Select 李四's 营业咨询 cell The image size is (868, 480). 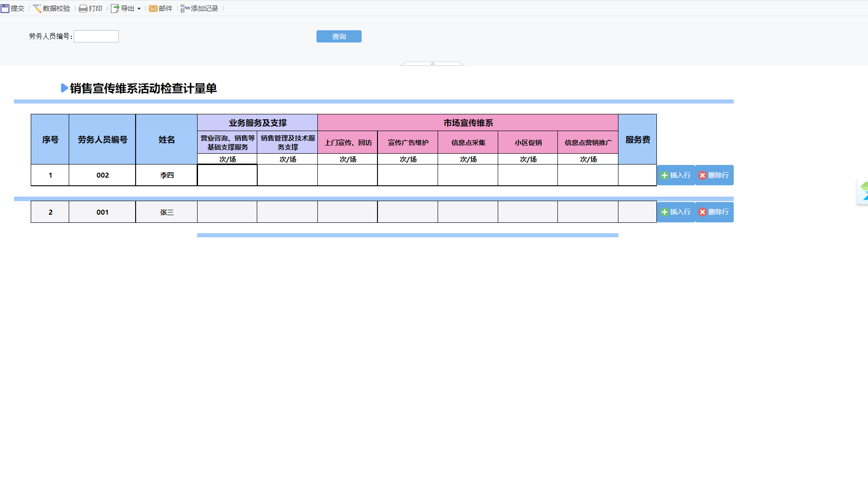(227, 175)
